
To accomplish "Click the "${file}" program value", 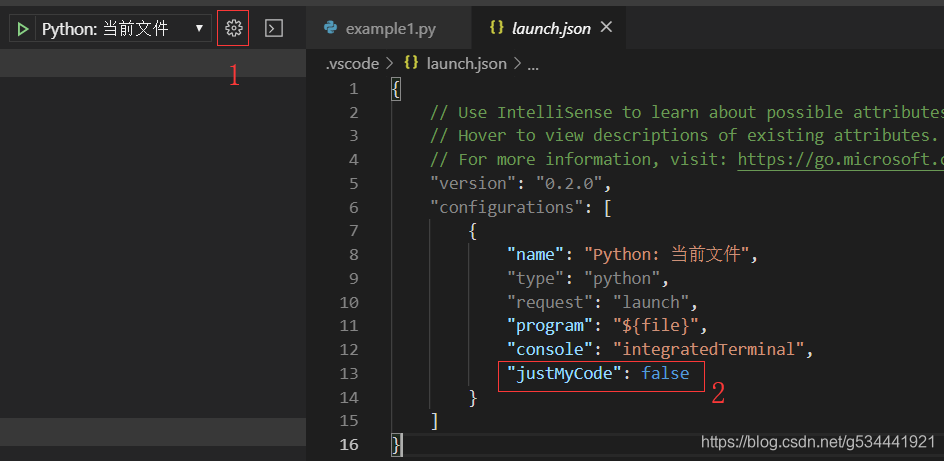I will 656,326.
